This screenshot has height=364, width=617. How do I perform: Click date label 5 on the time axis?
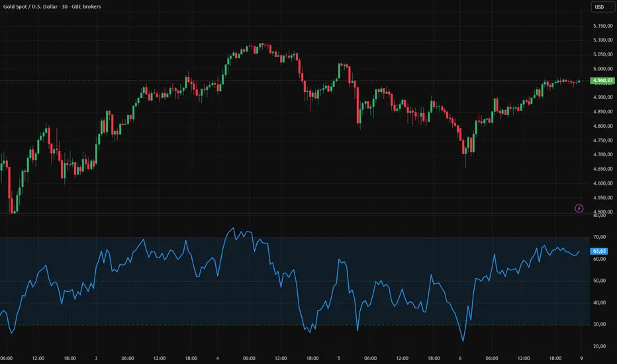tap(339, 358)
